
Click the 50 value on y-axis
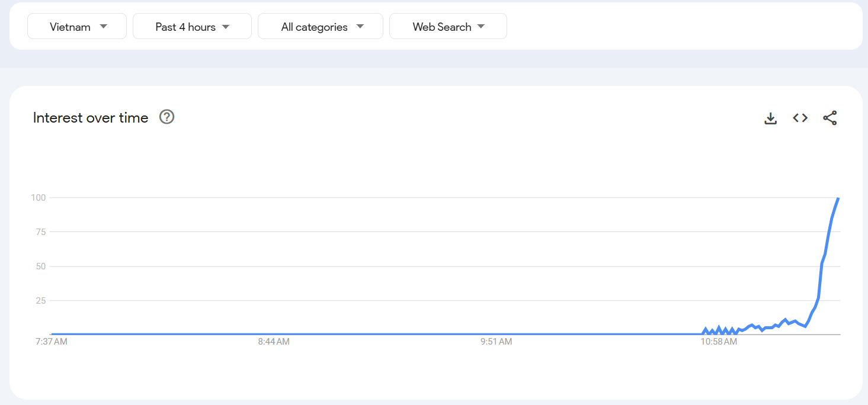pos(40,266)
